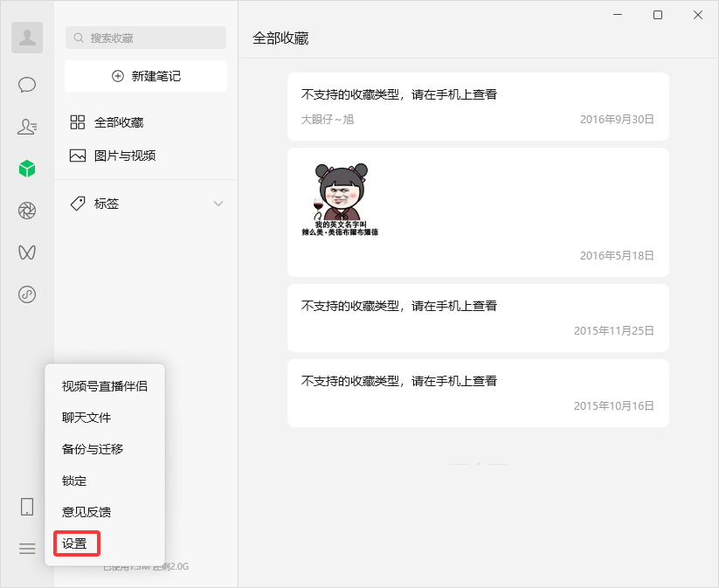Expand the 标签 section
Viewport: 719px width, 588px height.
point(105,204)
